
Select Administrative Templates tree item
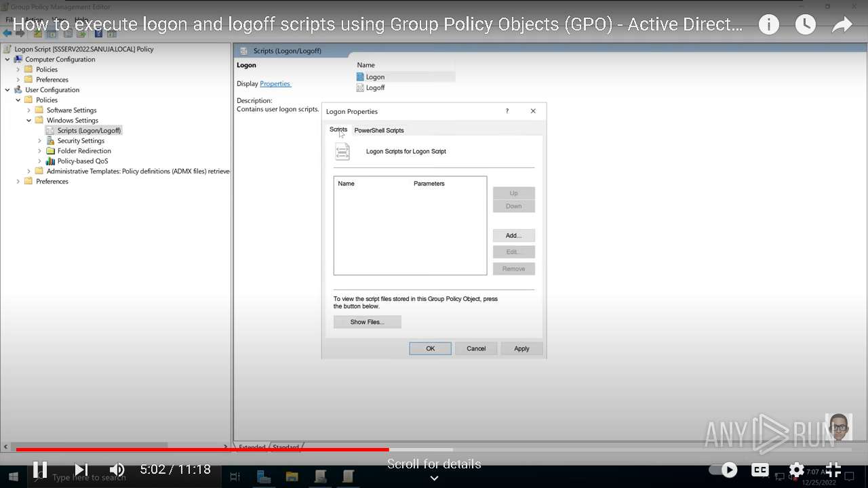[138, 171]
